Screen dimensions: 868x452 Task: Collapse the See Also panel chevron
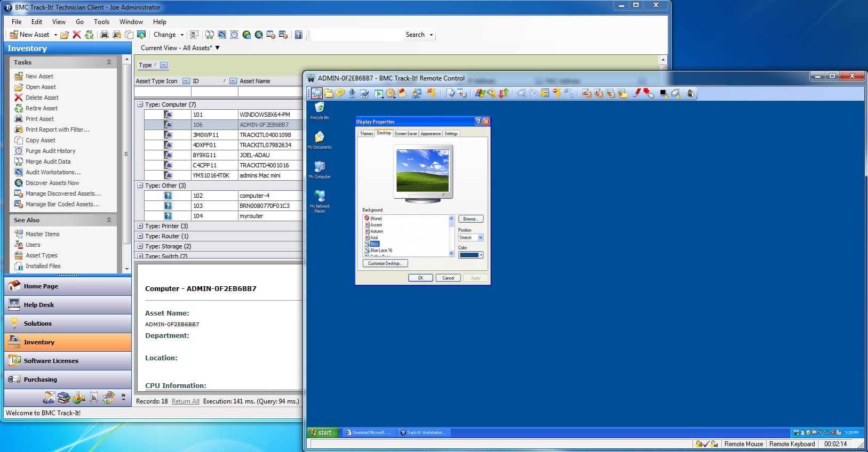pyautogui.click(x=109, y=220)
